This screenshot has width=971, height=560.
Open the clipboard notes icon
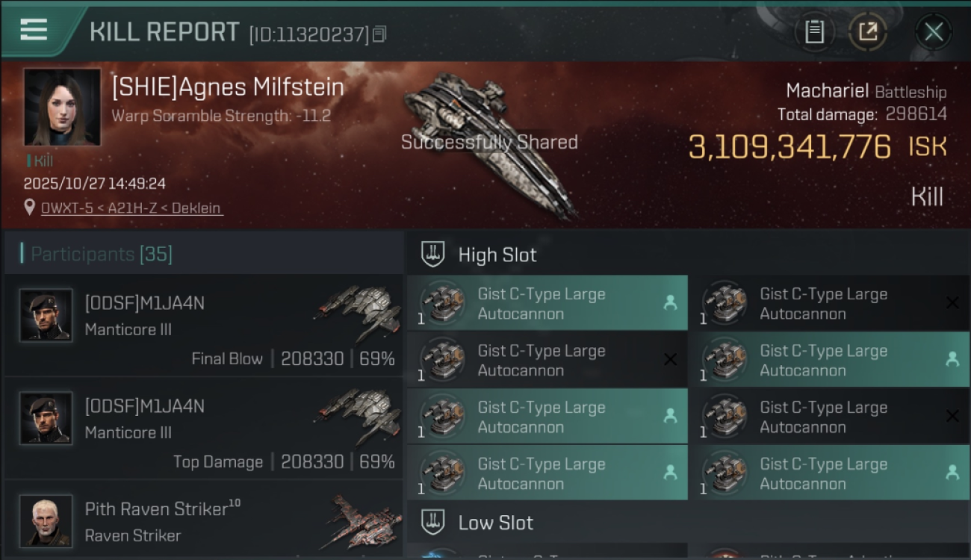(814, 32)
